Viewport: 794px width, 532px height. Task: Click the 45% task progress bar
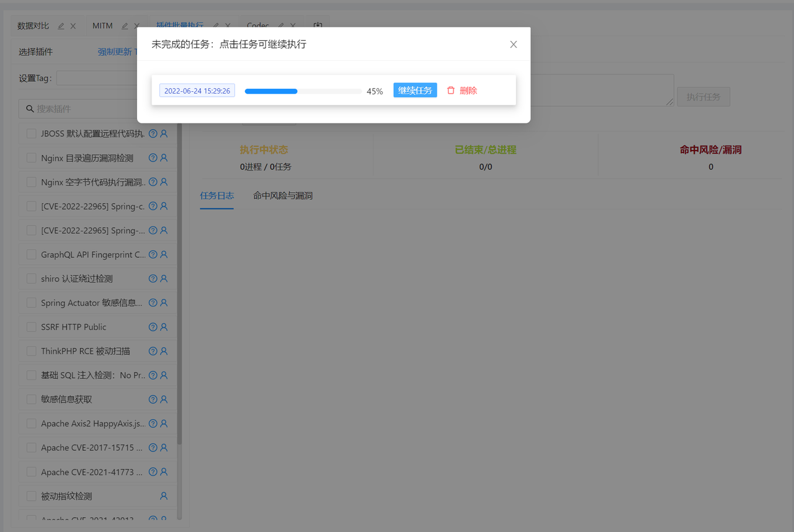pos(303,91)
